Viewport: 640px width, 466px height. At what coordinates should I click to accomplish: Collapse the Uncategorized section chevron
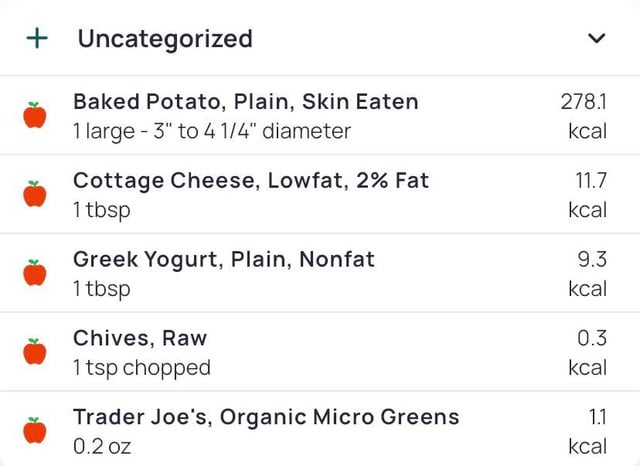(596, 39)
